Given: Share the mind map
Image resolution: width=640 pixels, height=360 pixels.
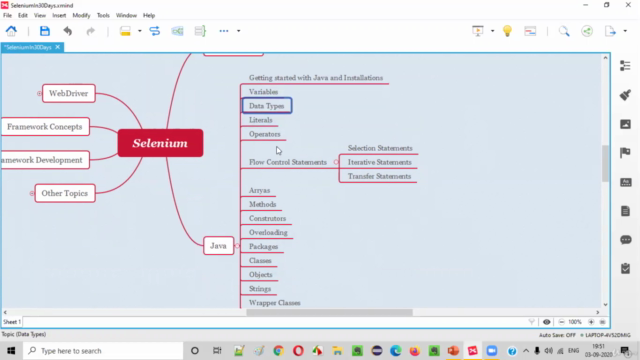Looking at the screenshot, I should point(587,31).
